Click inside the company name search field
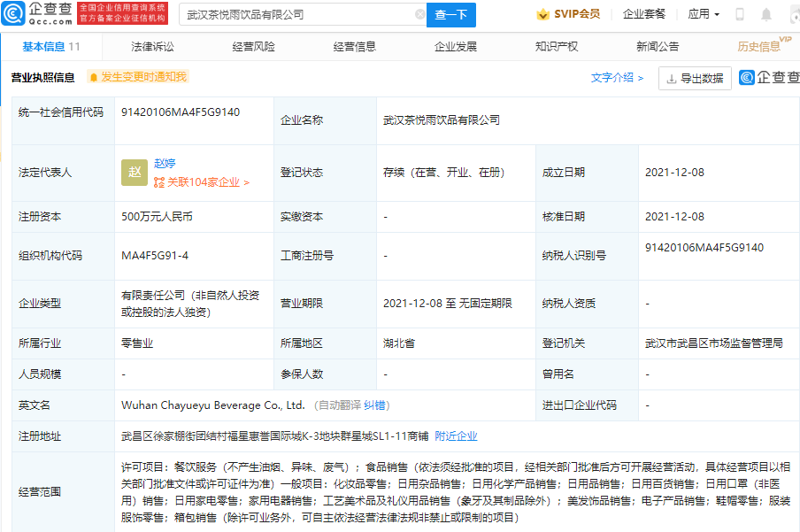The height and width of the screenshot is (532, 800). click(292, 15)
